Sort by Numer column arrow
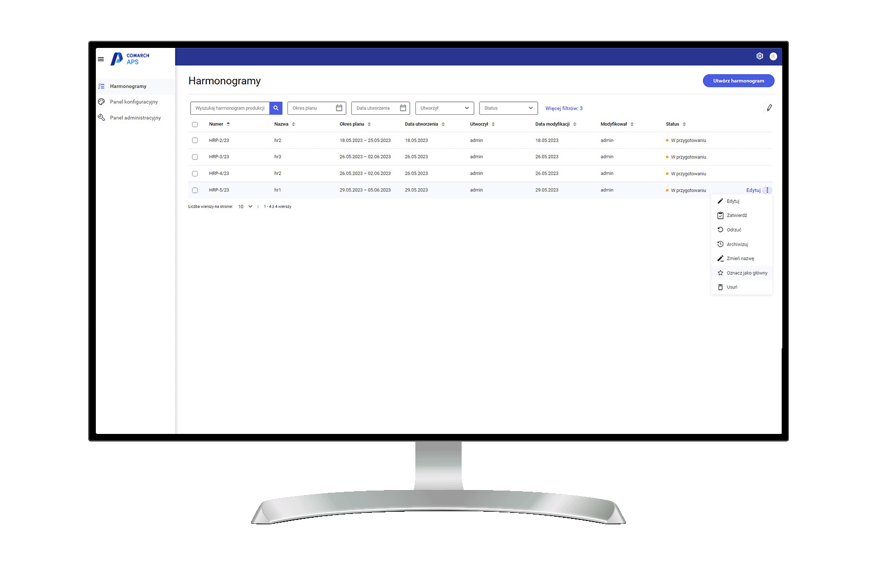Screen dimensions: 871x588 tap(228, 124)
